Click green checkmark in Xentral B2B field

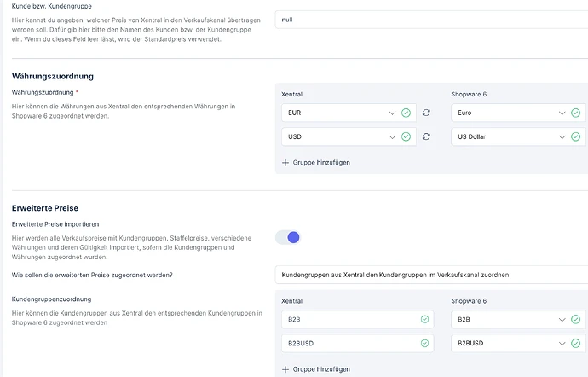click(424, 319)
